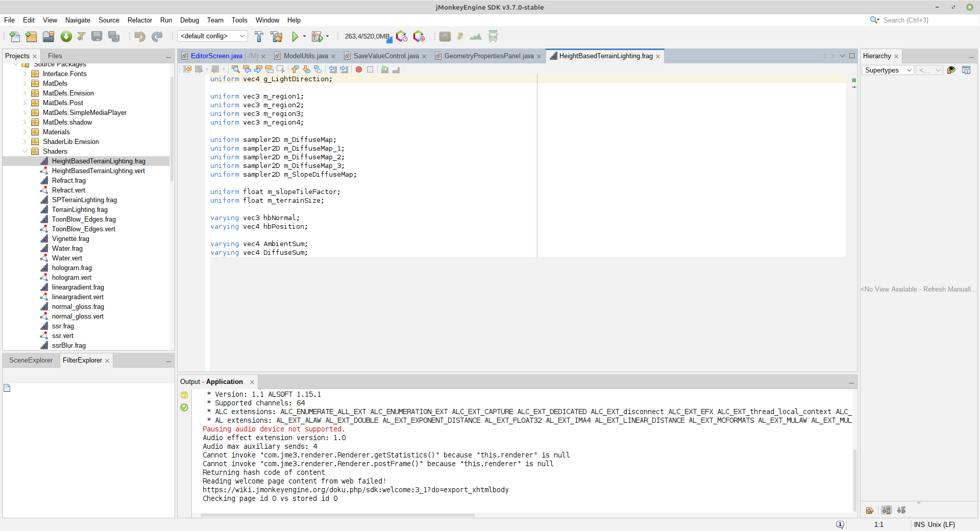Image resolution: width=980 pixels, height=531 pixels.
Task: Switch to the SaveValueControl.java tab
Action: (x=385, y=56)
